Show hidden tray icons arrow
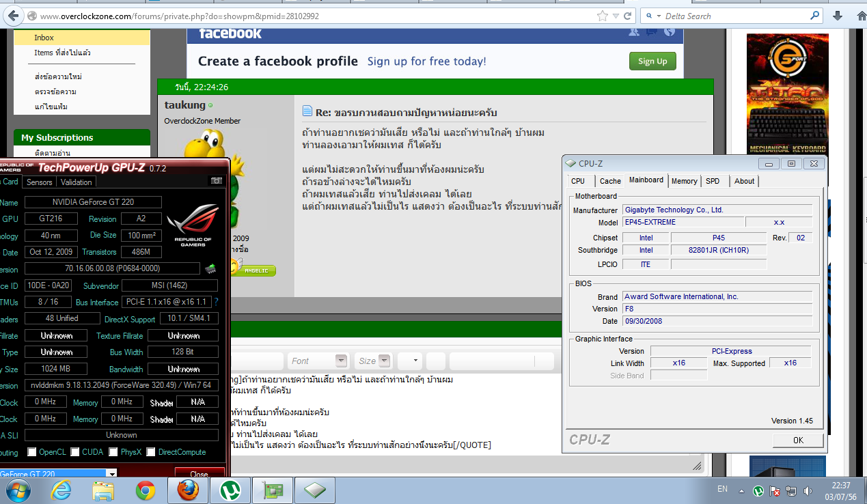 click(x=743, y=490)
